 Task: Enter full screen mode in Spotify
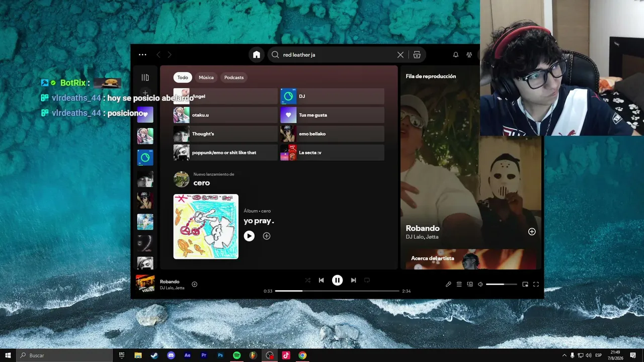pyautogui.click(x=536, y=284)
